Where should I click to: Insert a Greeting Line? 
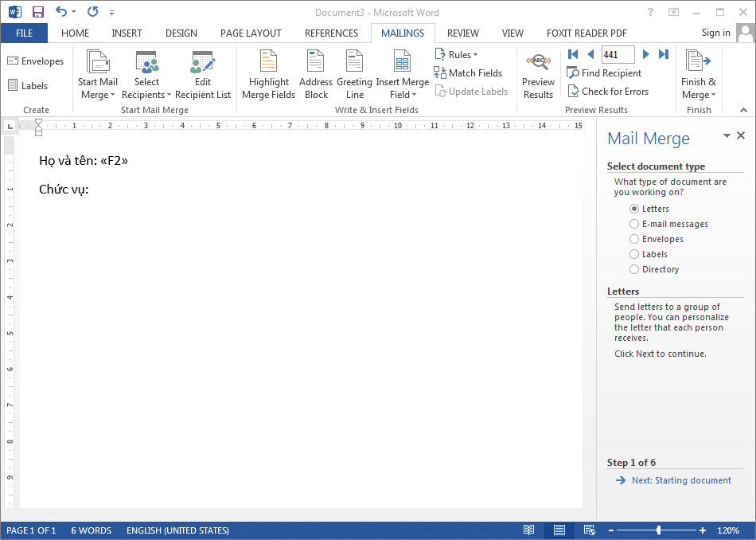pyautogui.click(x=354, y=75)
